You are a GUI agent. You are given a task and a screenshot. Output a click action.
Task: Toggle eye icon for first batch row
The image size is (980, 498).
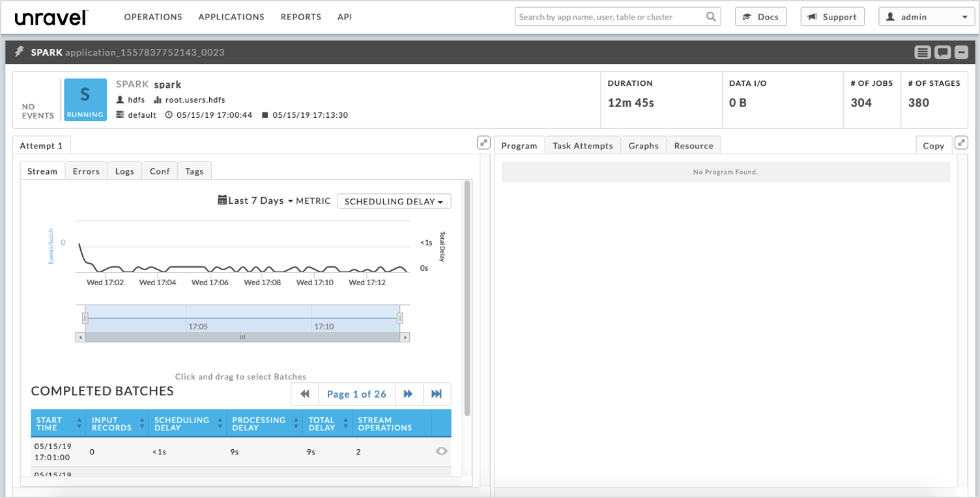(441, 451)
